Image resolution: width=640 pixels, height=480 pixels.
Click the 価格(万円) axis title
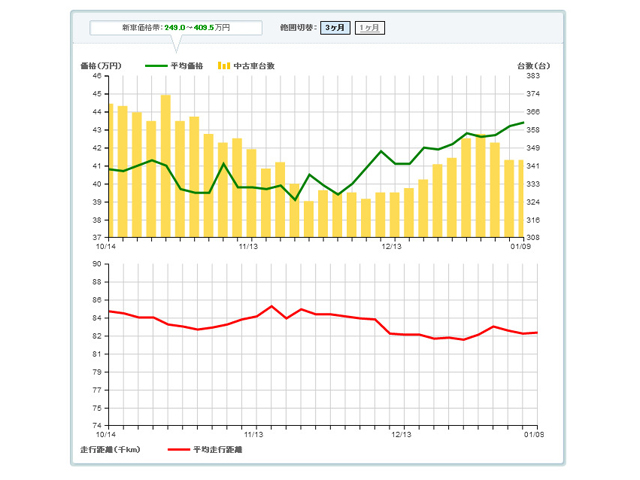click(100, 65)
